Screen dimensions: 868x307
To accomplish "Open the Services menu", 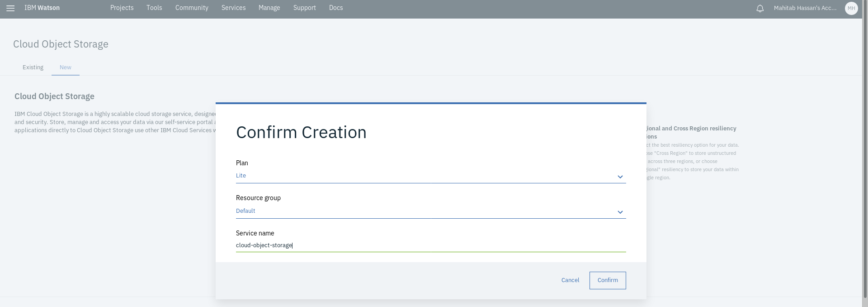I will coord(234,8).
